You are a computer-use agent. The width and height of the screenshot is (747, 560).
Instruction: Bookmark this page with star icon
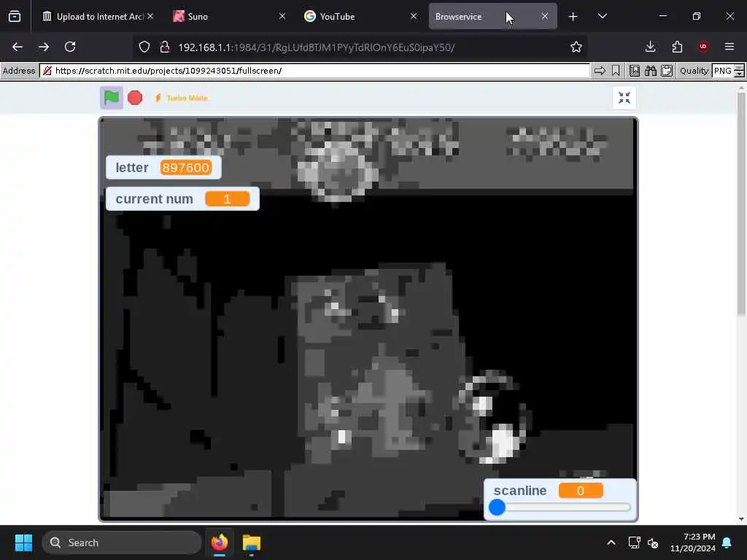click(576, 47)
